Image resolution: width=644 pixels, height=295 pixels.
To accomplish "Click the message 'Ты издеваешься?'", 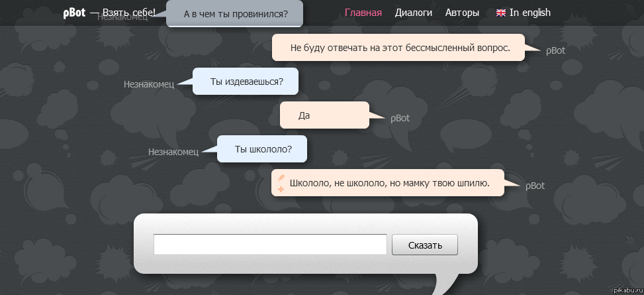I will point(246,81).
